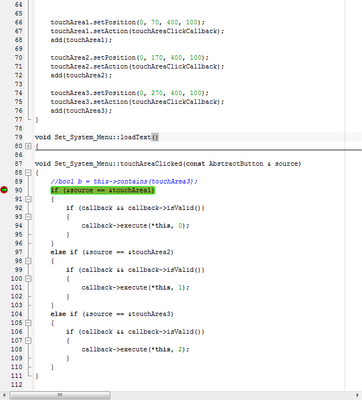
Task: Collapse the inner block at line 100
Action: pyautogui.click(x=28, y=279)
